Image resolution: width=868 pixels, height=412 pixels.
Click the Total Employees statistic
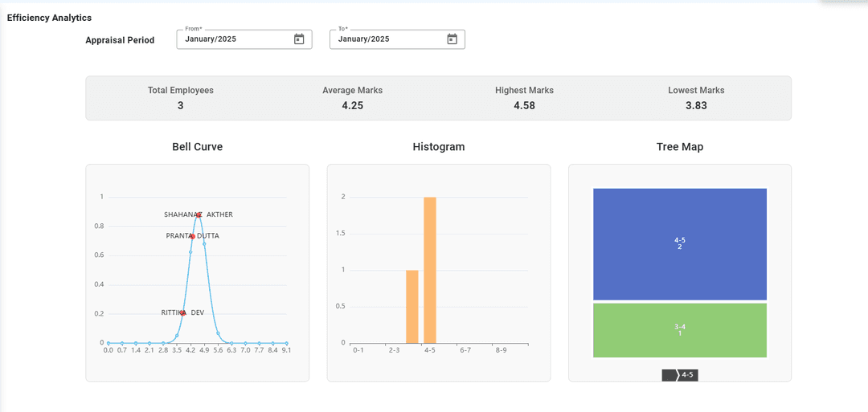tap(181, 98)
